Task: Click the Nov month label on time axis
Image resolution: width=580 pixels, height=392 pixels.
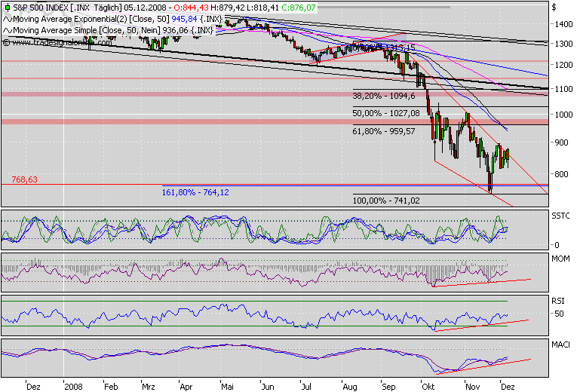Action: point(472,387)
